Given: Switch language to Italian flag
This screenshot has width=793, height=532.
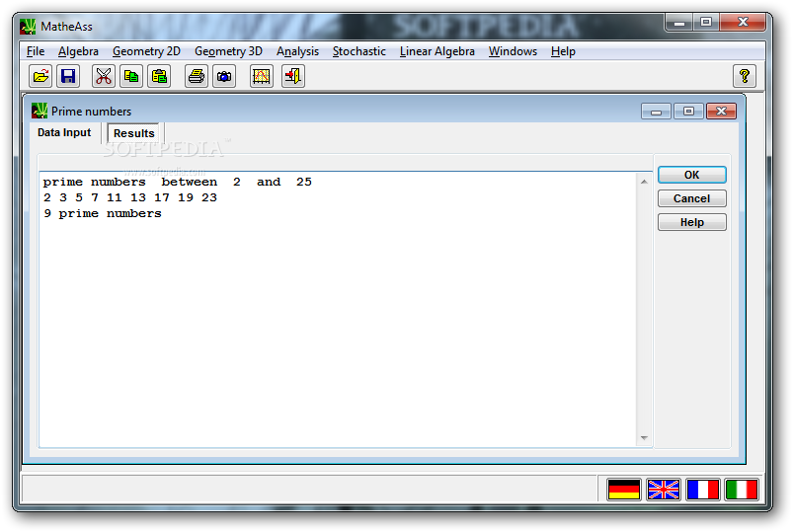Looking at the screenshot, I should 742,490.
